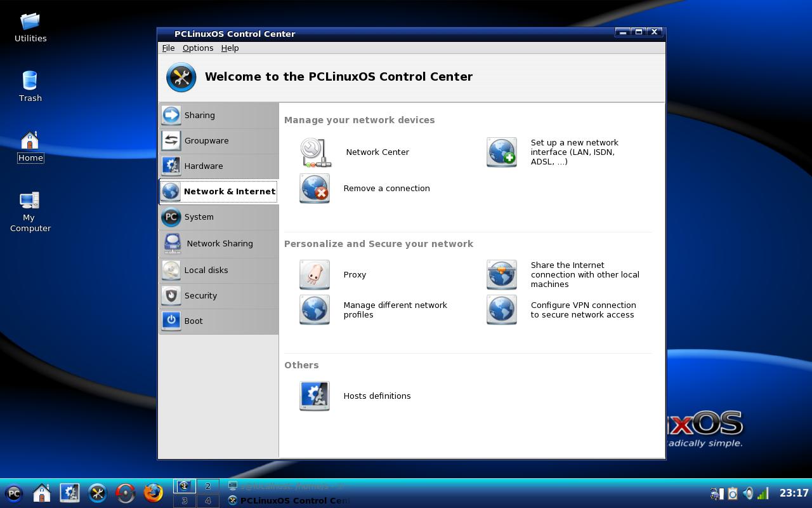This screenshot has height=508, width=812.
Task: Click the network signal tray icon
Action: click(763, 493)
